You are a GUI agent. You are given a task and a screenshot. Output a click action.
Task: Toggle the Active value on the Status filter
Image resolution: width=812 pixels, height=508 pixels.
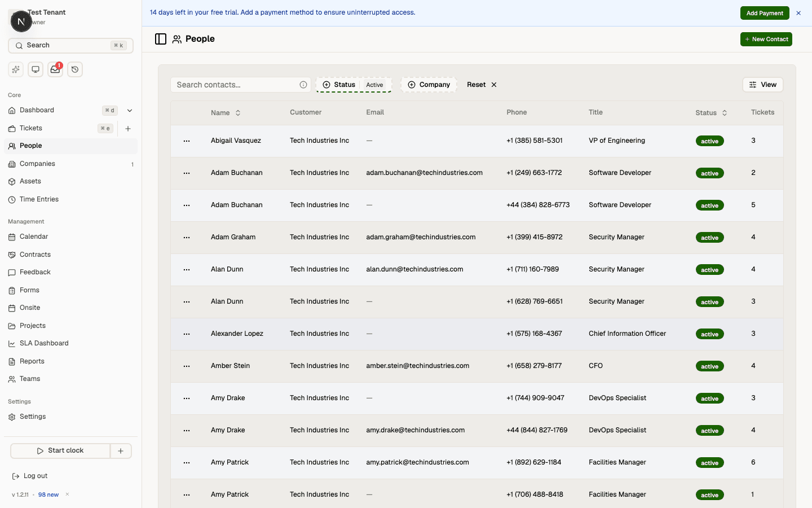[374, 84]
